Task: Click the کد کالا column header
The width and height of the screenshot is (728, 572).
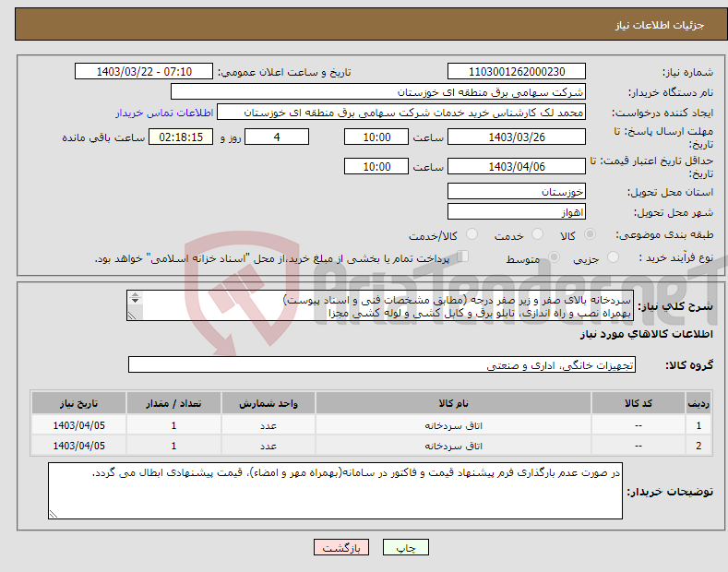Action: pos(638,403)
